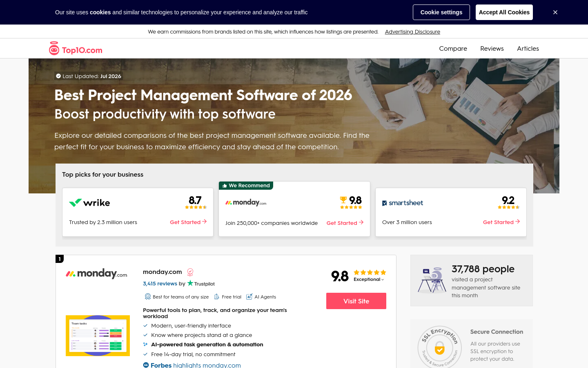This screenshot has height=368, width=588.
Task: Open the 3,415 reviews link
Action: [160, 283]
